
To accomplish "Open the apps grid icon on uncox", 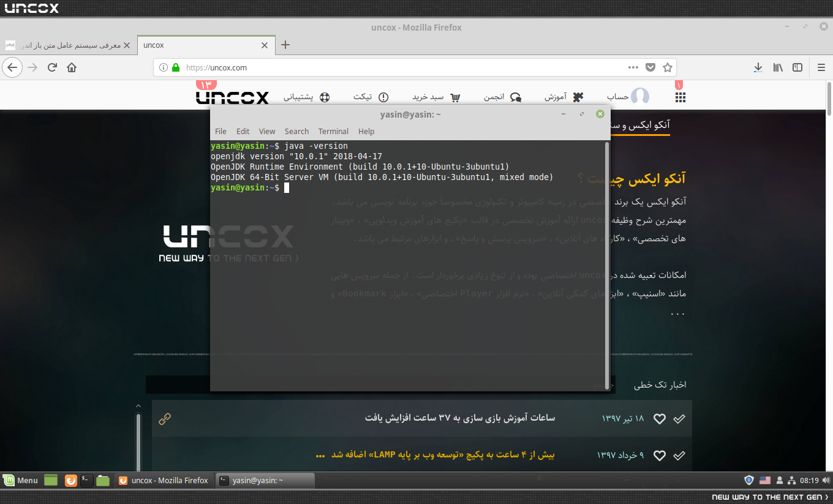I will coord(680,97).
